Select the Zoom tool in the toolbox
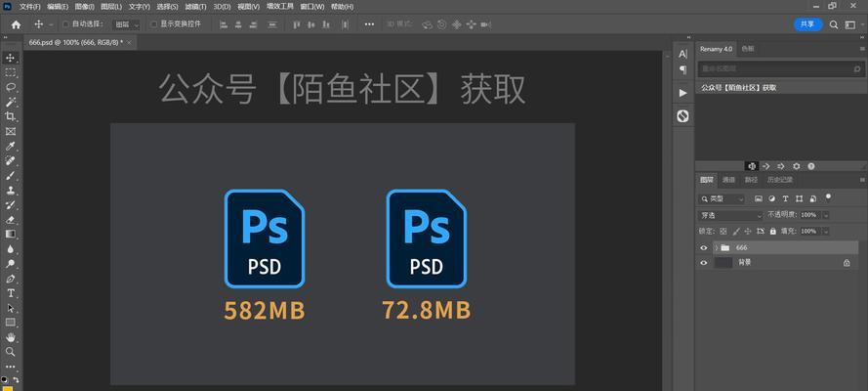The width and height of the screenshot is (868, 391). (11, 352)
